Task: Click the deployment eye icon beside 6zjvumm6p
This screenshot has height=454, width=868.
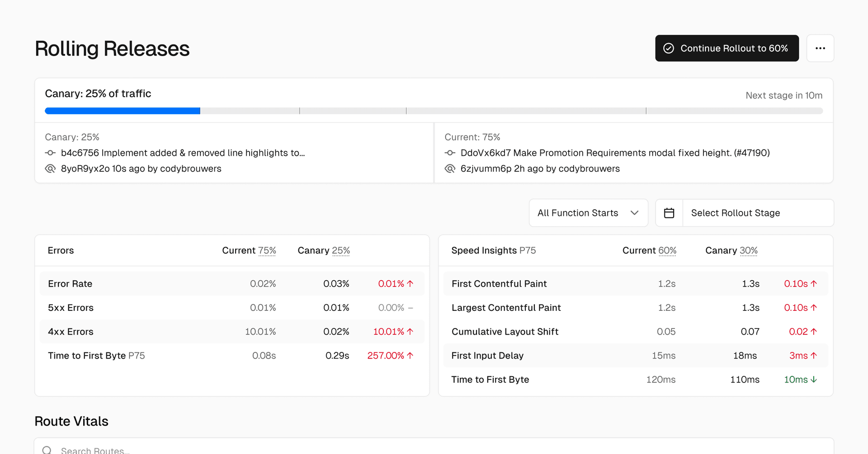Action: pyautogui.click(x=450, y=169)
